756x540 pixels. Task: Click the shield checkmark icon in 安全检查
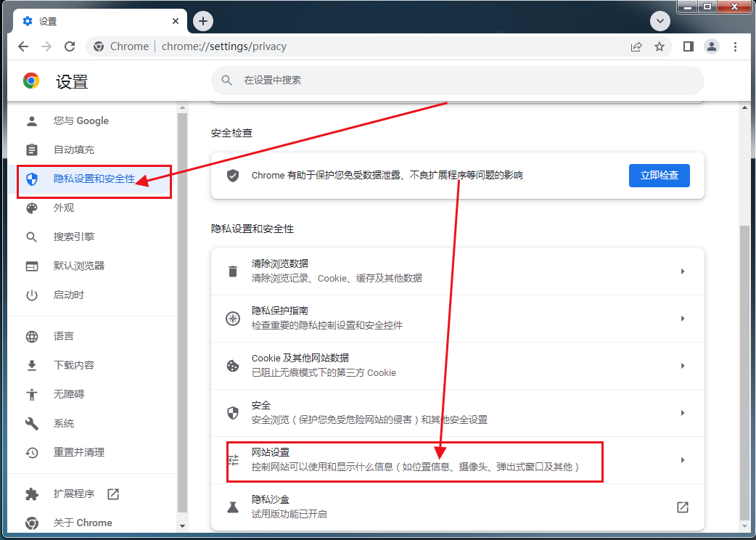[233, 176]
